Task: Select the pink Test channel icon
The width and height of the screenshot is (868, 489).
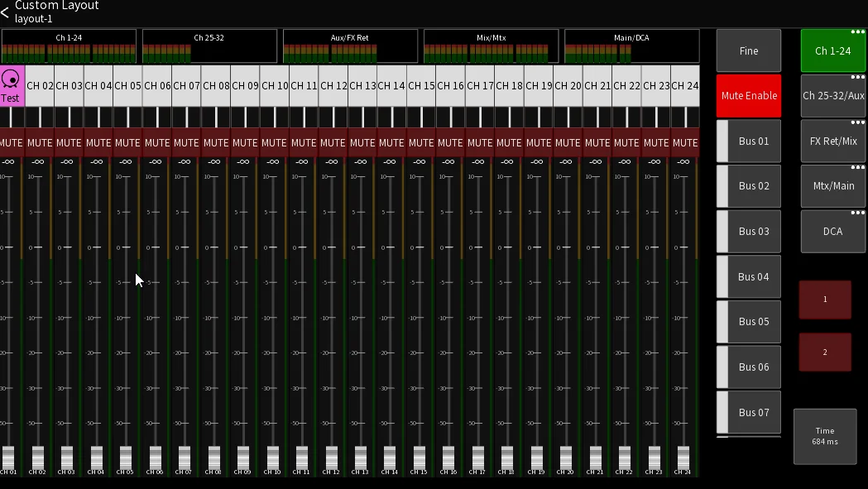Action: 11,80
